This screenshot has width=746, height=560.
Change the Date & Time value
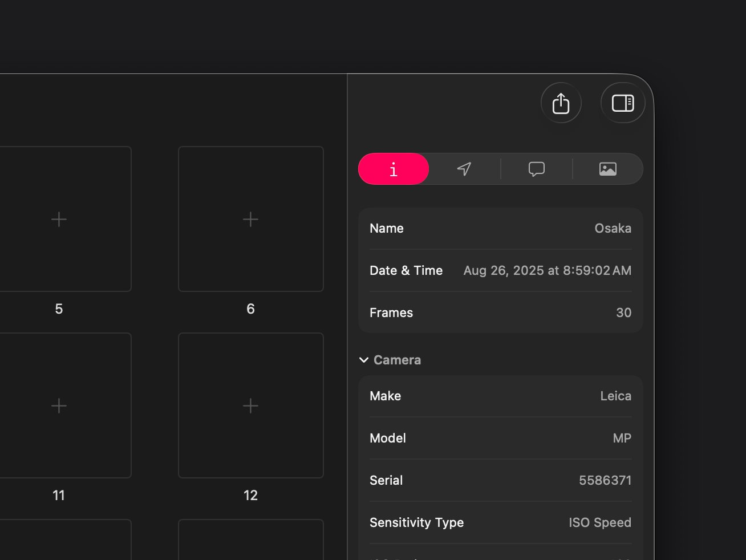pyautogui.click(x=547, y=270)
